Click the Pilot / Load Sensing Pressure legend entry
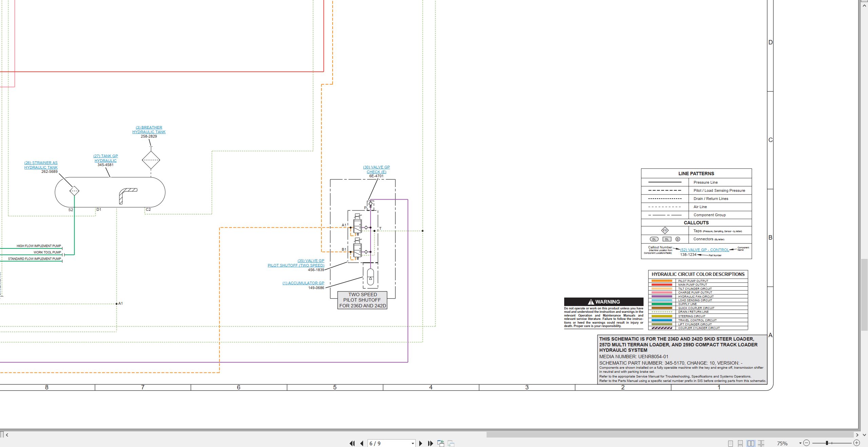This screenshot has height=447, width=868. [719, 190]
